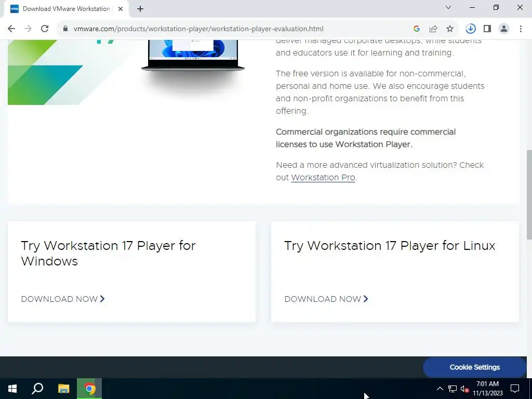532x399 pixels.
Task: Download Now for Linux Player
Action: (x=326, y=299)
